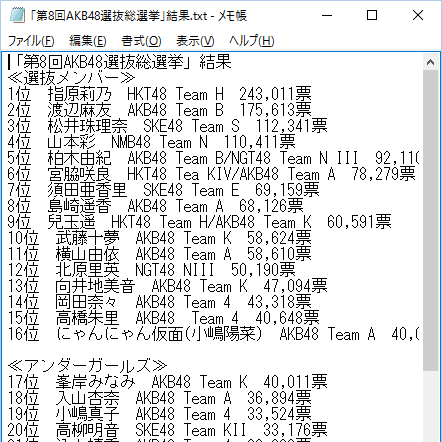
Task: Click the vote count 40,648票
Action: tap(287, 318)
